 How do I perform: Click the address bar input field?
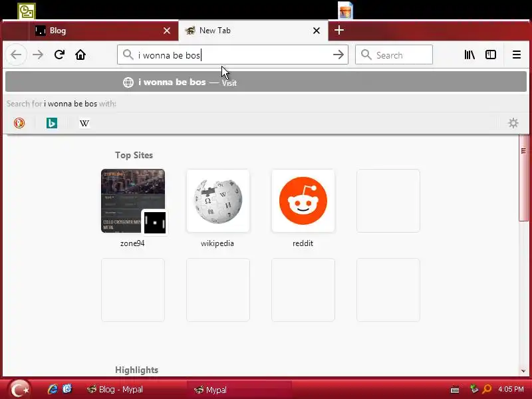point(232,55)
